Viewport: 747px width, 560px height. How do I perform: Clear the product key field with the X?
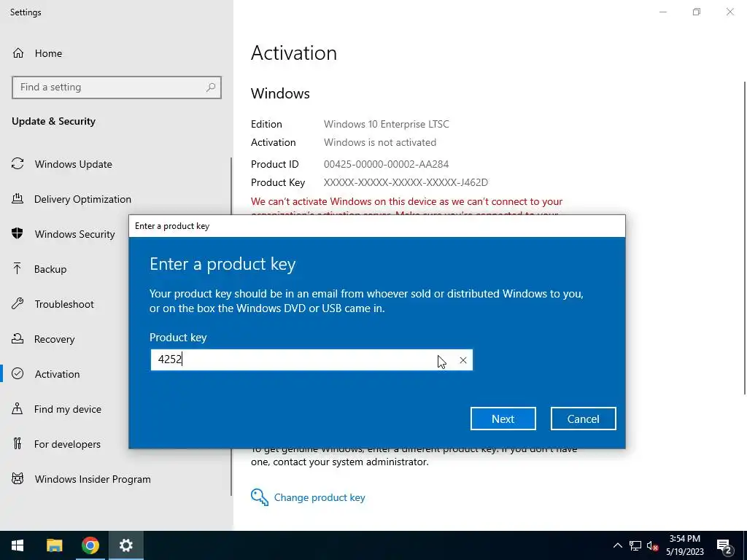[463, 360]
